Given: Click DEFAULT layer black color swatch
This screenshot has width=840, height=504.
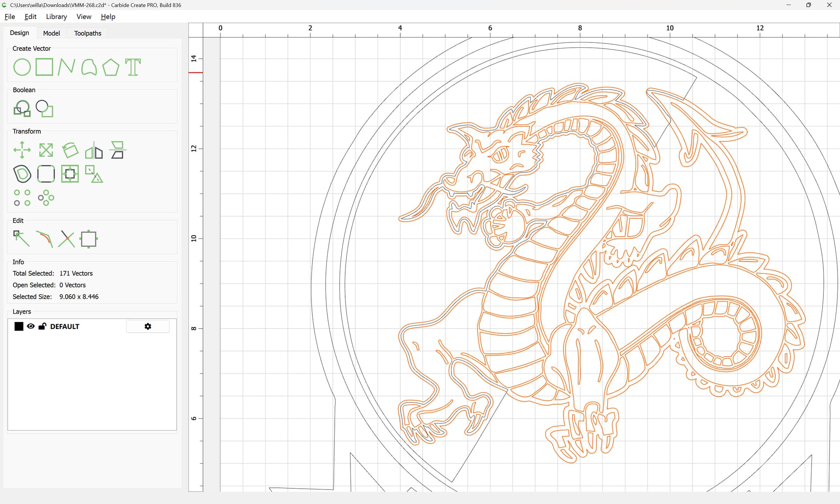Looking at the screenshot, I should pyautogui.click(x=19, y=326).
